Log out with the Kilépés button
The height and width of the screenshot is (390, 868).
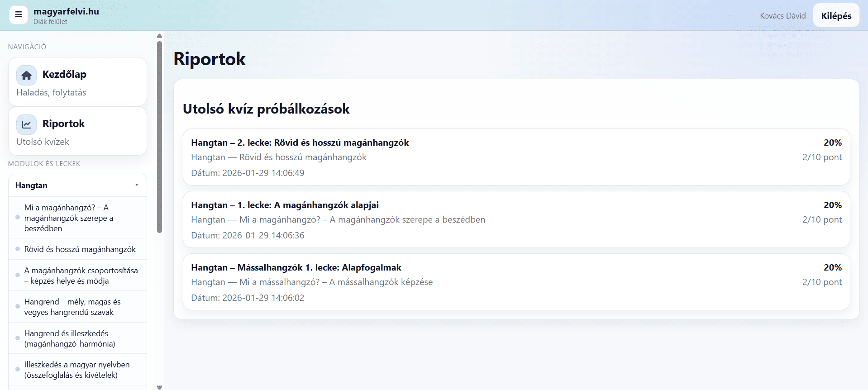[x=836, y=16]
